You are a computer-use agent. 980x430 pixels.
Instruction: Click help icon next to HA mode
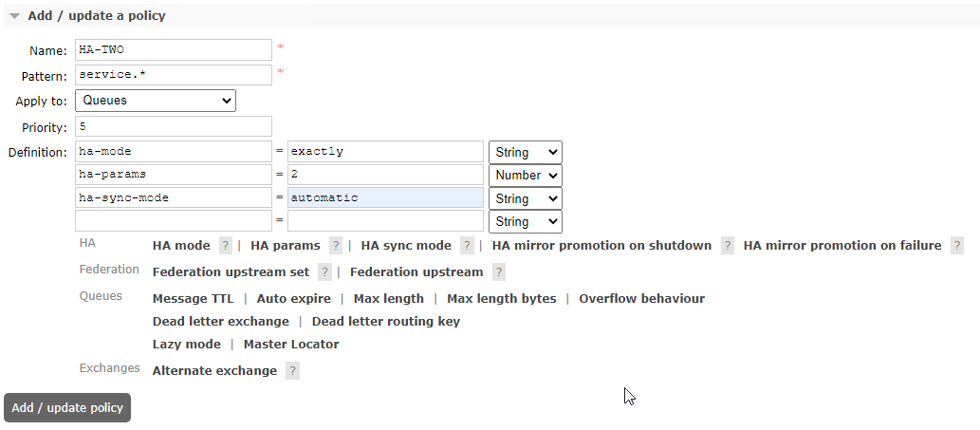point(226,246)
